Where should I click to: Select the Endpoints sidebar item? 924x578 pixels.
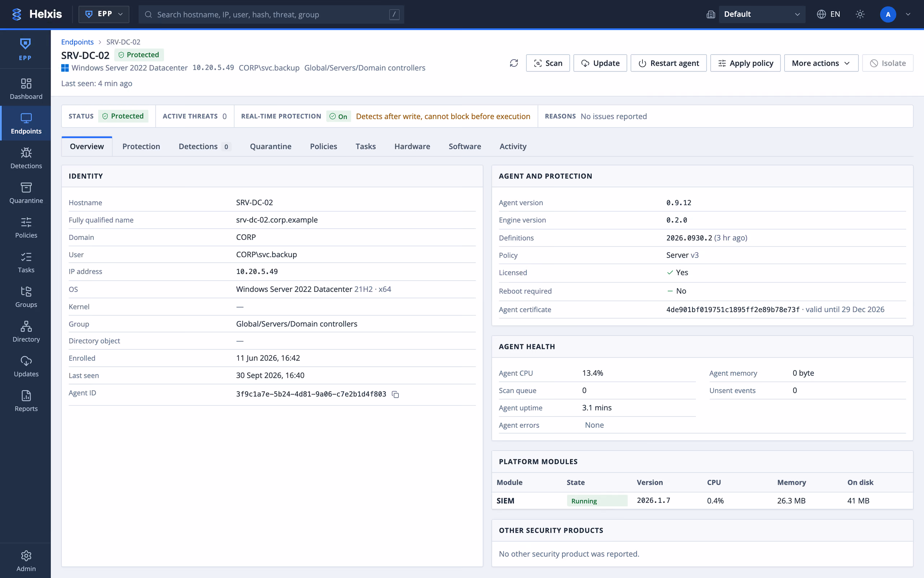pyautogui.click(x=26, y=123)
